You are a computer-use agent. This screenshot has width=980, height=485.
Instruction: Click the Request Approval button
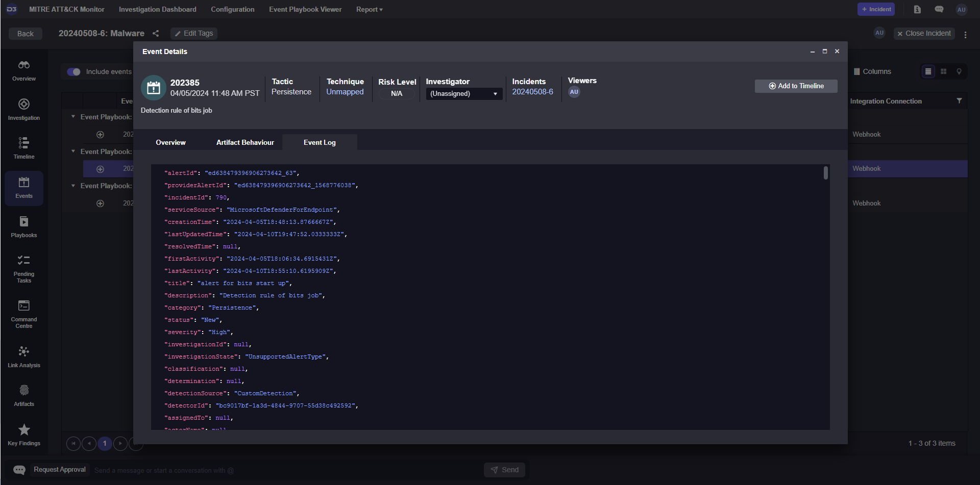(x=60, y=470)
